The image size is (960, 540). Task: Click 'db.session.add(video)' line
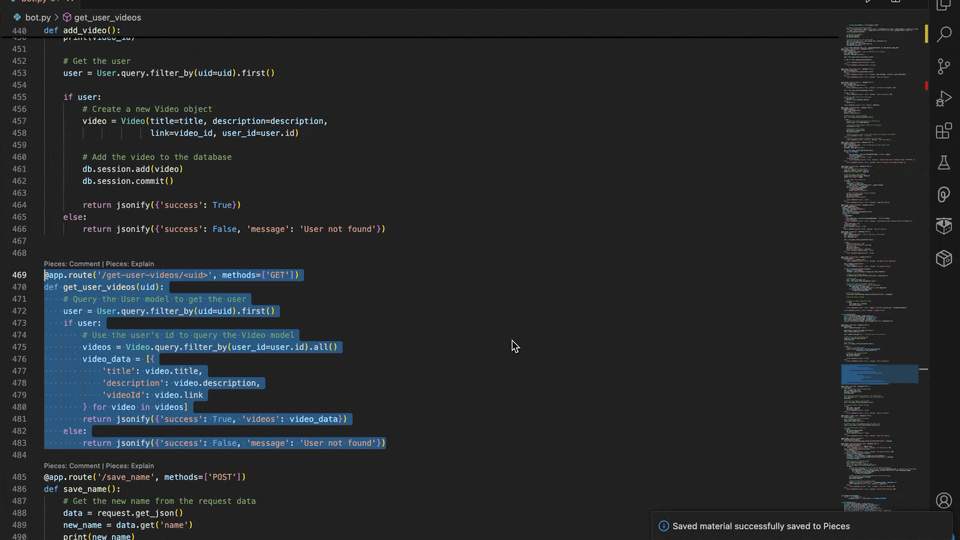tap(133, 169)
